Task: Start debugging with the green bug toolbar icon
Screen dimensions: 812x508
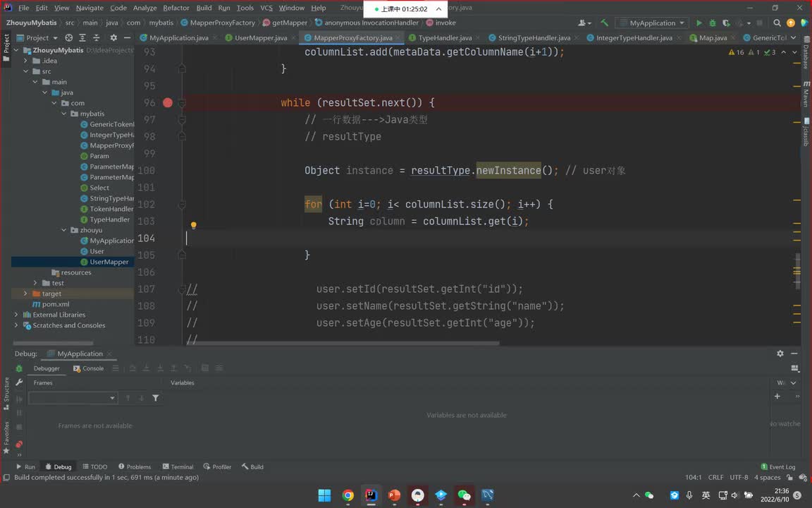Action: coord(713,23)
